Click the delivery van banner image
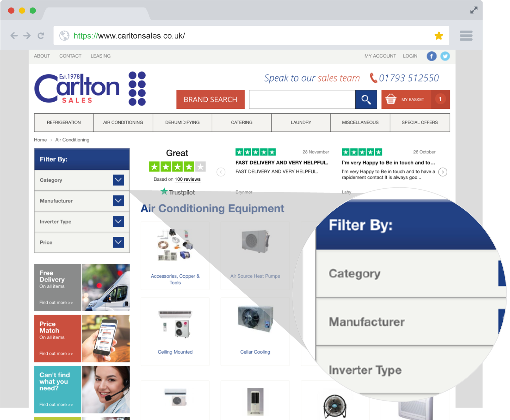This screenshot has height=420, width=510. (106, 287)
